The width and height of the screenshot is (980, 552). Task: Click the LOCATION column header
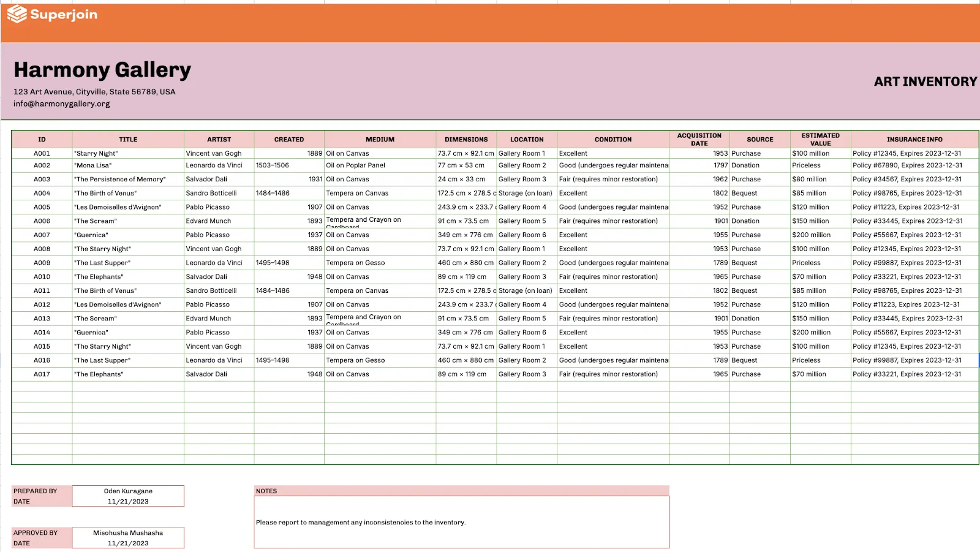(527, 140)
